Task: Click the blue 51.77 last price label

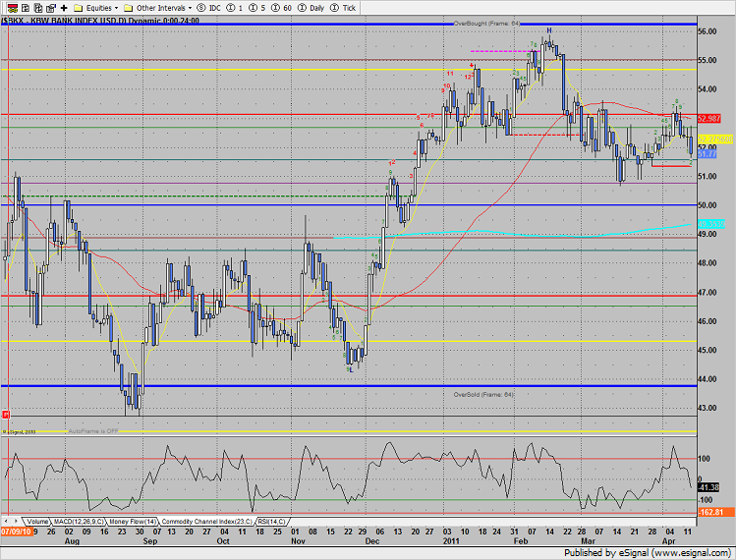Action: pos(707,154)
